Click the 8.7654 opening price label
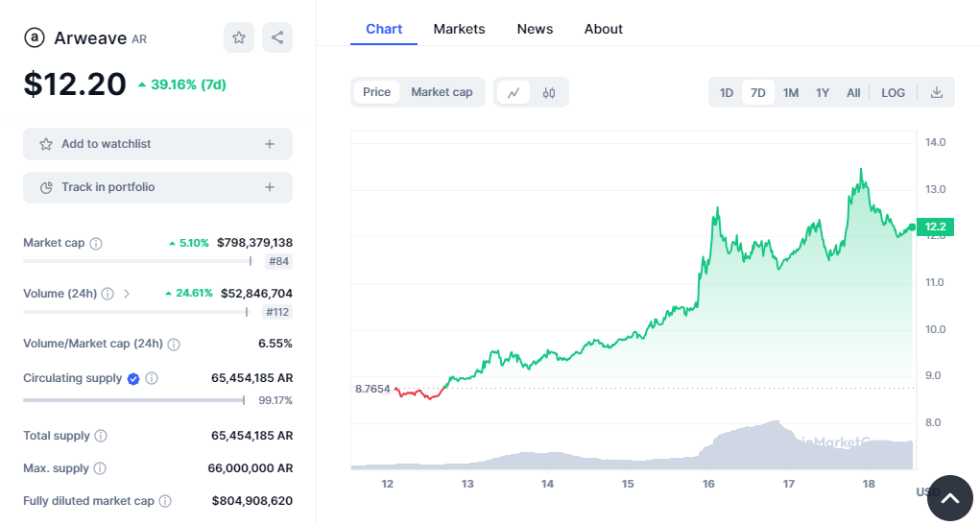 coord(372,389)
